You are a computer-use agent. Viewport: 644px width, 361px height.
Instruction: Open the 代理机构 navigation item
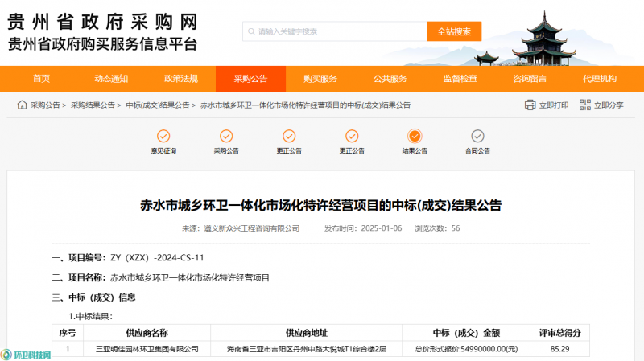(599, 79)
